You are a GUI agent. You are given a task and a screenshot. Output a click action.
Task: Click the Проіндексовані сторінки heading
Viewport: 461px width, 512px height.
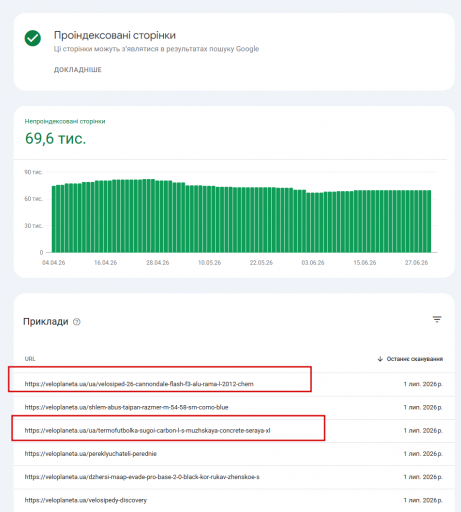point(115,35)
